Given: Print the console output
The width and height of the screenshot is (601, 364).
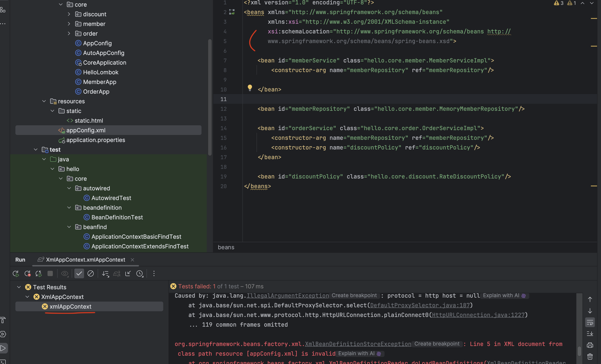Looking at the screenshot, I should 590,345.
